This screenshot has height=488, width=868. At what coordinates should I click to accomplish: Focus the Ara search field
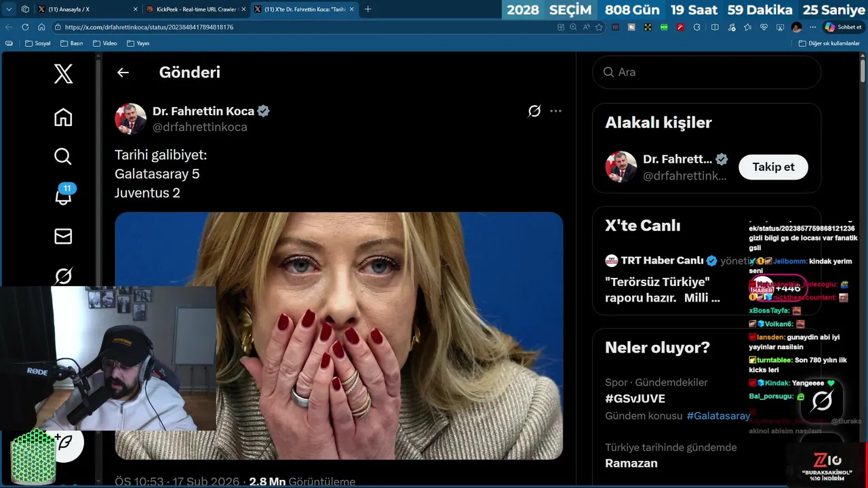point(707,72)
